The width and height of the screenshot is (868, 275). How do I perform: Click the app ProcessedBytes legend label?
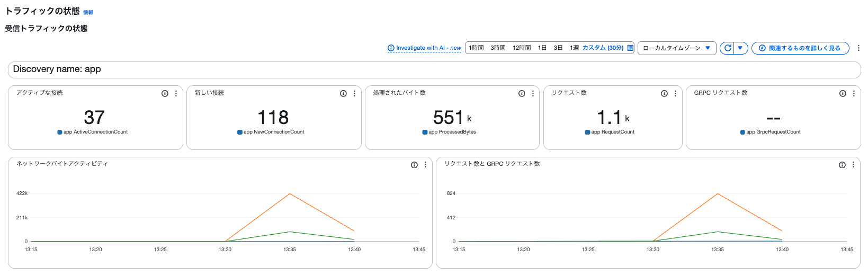click(452, 132)
